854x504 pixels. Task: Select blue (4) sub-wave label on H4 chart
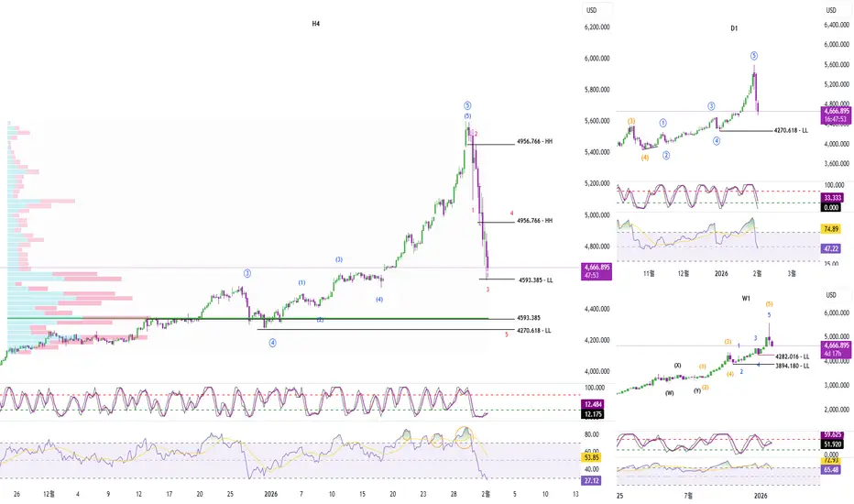pyautogui.click(x=379, y=300)
